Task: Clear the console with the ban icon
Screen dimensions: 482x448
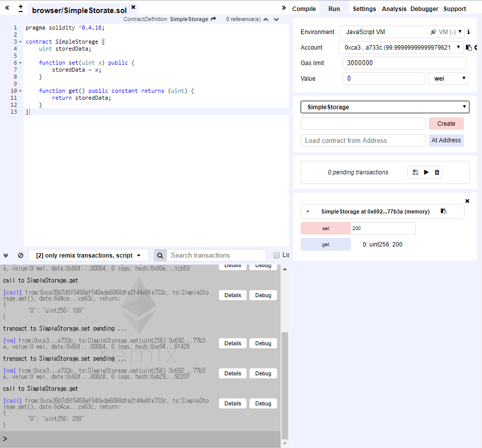Action: point(21,255)
